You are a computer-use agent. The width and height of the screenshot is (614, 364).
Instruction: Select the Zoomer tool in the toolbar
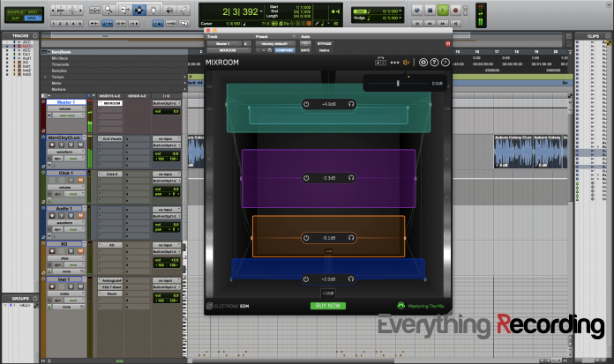coord(109,10)
